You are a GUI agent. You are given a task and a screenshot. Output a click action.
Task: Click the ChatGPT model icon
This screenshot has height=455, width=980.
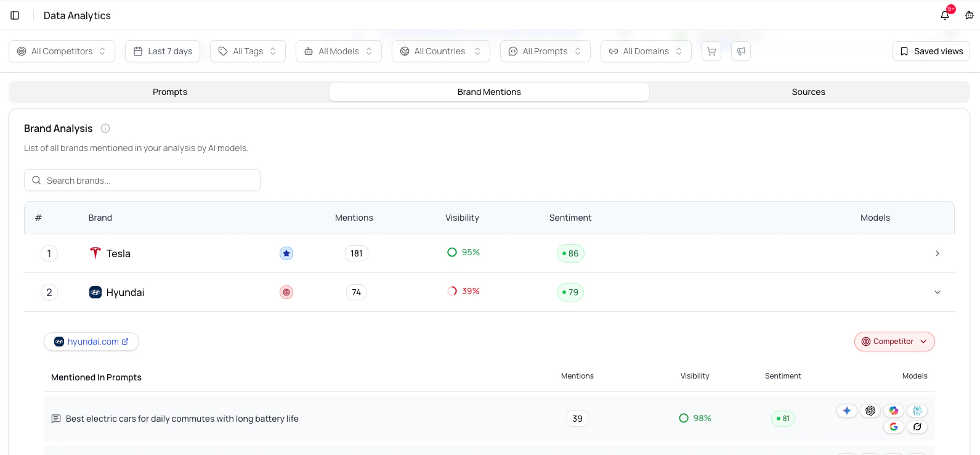click(870, 411)
